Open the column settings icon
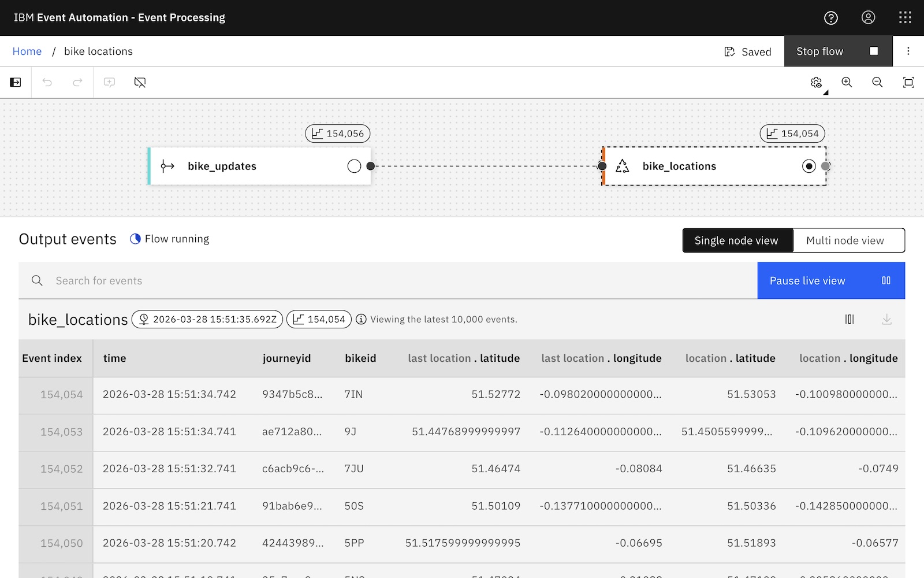Screen dimensions: 924x578 point(849,320)
